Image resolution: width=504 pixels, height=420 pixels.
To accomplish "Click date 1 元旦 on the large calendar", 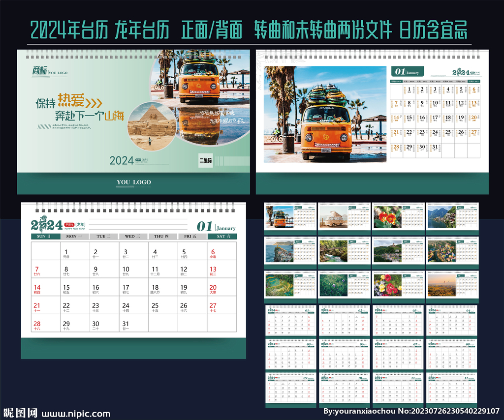I will (66, 253).
